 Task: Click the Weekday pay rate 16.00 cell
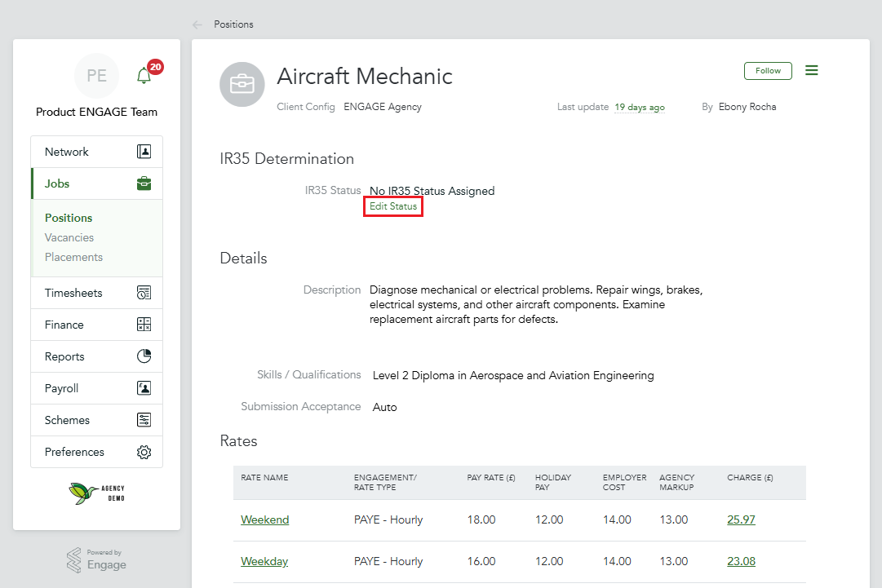481,562
